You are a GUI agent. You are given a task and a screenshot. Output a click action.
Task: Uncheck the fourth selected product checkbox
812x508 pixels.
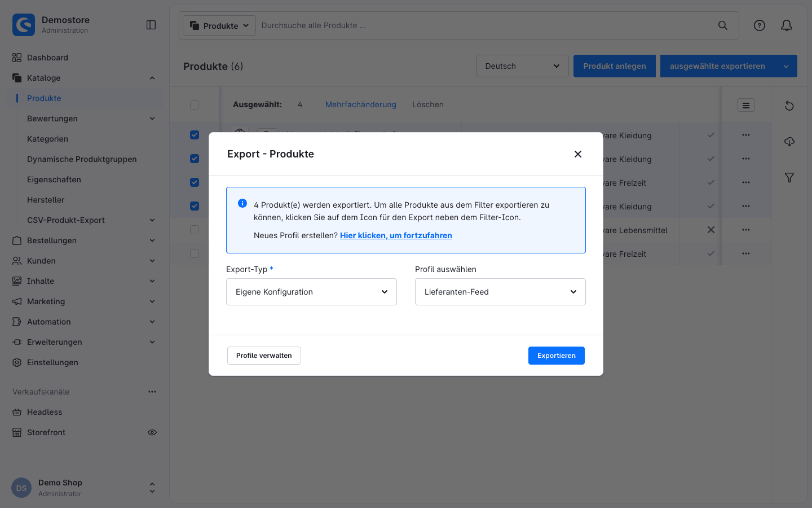[x=195, y=206]
